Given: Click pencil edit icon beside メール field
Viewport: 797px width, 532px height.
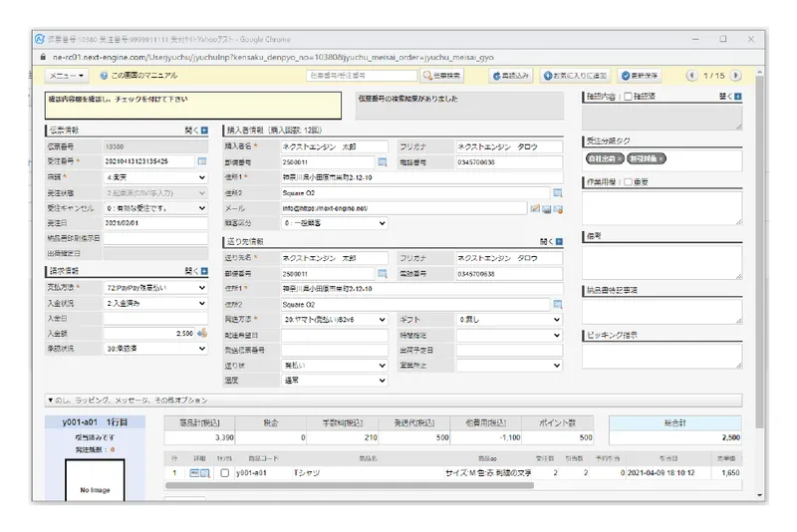Looking at the screenshot, I should pos(535,208).
